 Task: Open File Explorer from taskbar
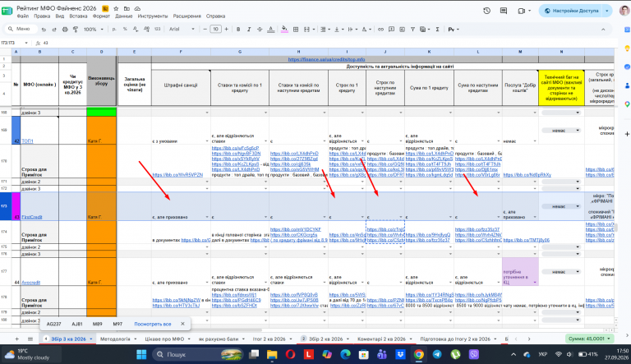(x=272, y=354)
